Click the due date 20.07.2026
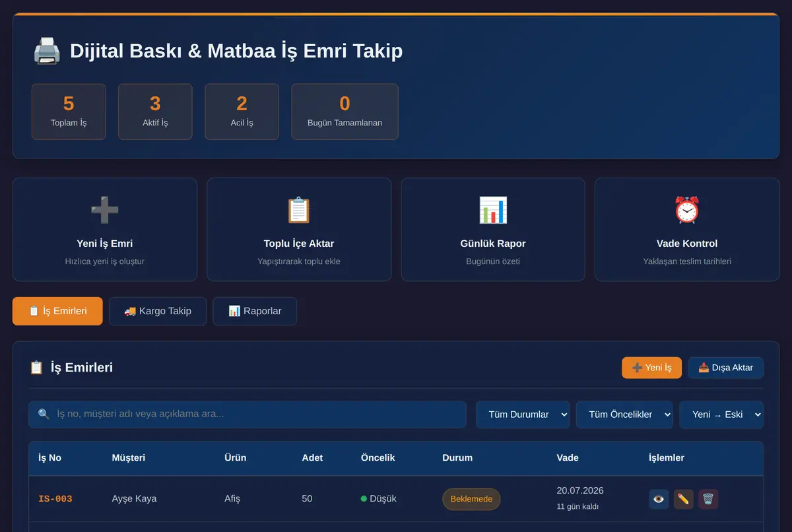Screen dimensions: 792x532 tap(580, 490)
